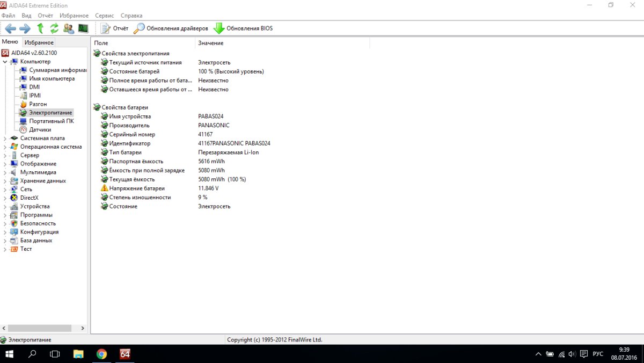Viewport: 644px width, 363px height.
Task: Expand the Сеть node
Action: pos(5,189)
